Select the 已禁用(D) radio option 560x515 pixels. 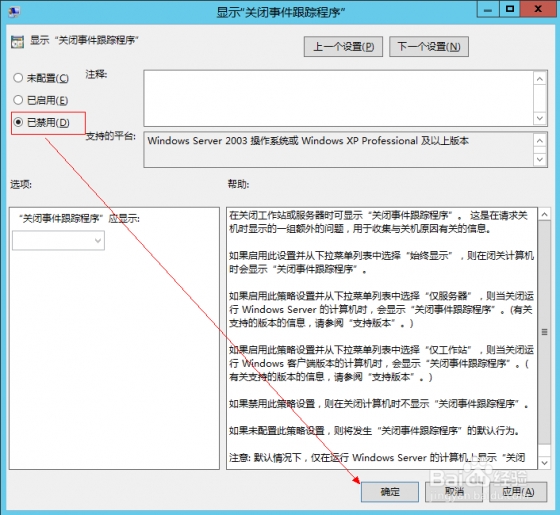41,122
